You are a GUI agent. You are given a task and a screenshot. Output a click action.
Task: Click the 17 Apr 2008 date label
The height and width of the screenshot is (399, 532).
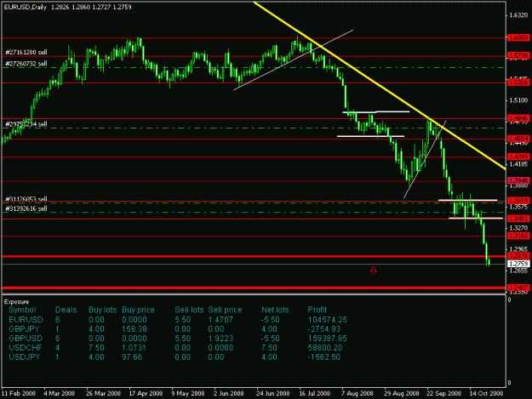tap(146, 393)
